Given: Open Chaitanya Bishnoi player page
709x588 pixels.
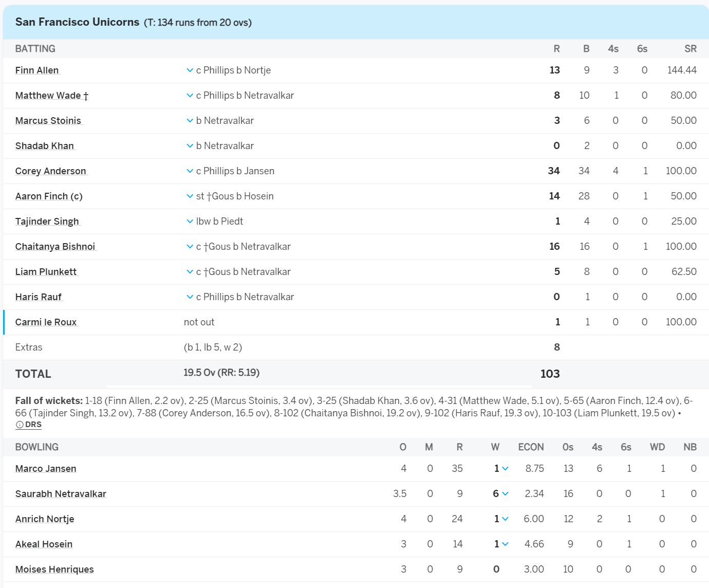Looking at the screenshot, I should (x=55, y=247).
